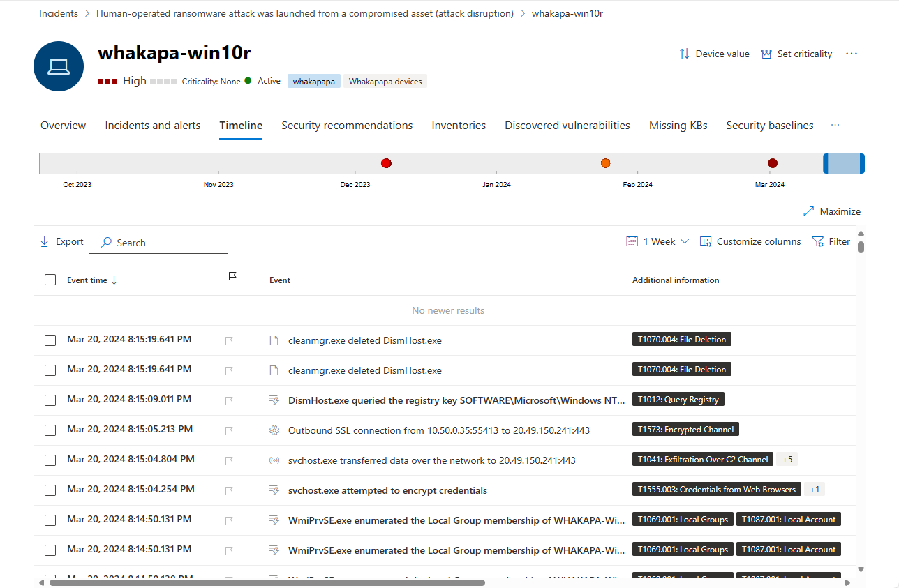Screen dimensions: 899x588
Task: Click the blue timeline range selector
Action: [x=844, y=163]
